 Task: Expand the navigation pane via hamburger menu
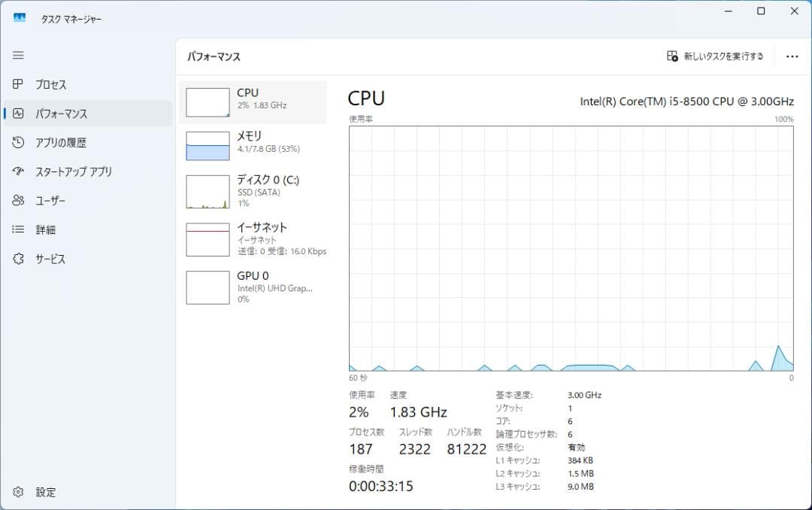click(x=18, y=55)
